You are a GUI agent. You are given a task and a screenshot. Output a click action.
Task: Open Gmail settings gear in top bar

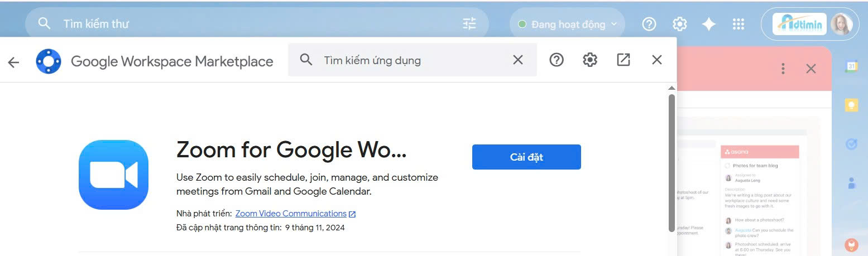pyautogui.click(x=679, y=25)
